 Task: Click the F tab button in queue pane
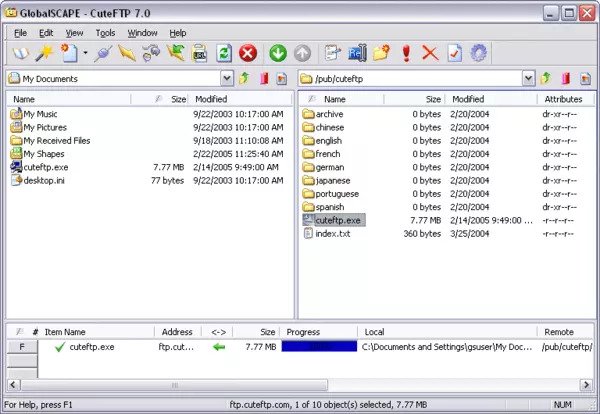click(22, 347)
